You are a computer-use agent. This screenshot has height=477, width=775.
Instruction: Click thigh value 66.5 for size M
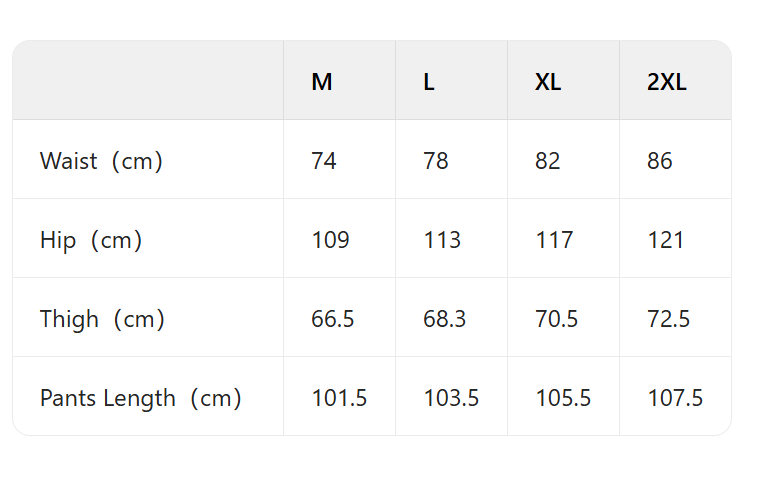(x=333, y=319)
